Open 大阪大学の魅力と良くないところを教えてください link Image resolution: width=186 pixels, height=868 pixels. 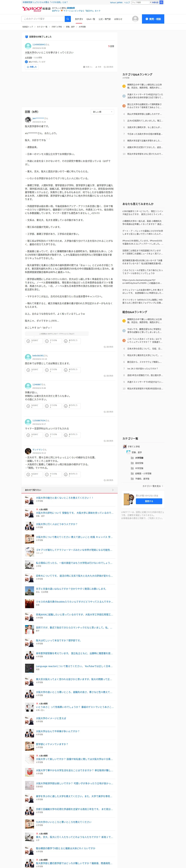coord(64,498)
